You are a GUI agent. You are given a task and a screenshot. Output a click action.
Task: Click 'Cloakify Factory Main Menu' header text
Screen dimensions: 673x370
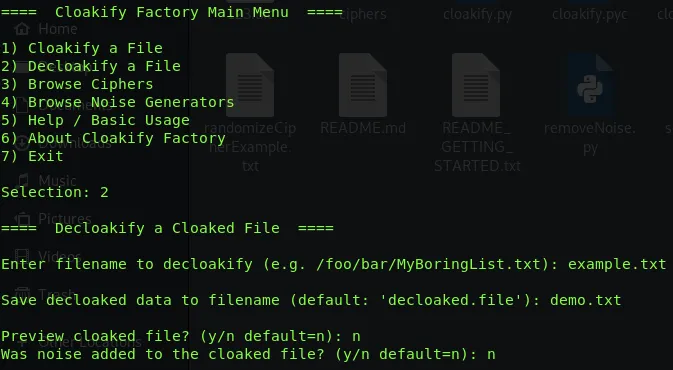click(x=172, y=12)
